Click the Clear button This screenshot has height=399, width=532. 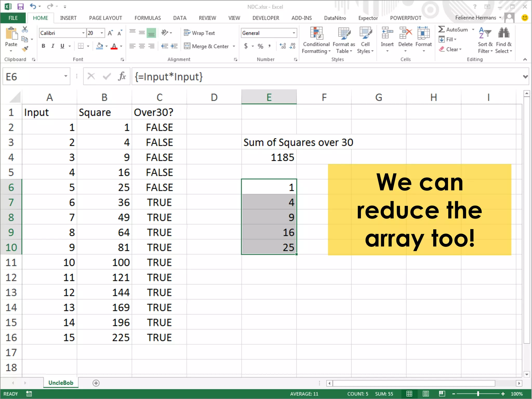click(x=450, y=49)
